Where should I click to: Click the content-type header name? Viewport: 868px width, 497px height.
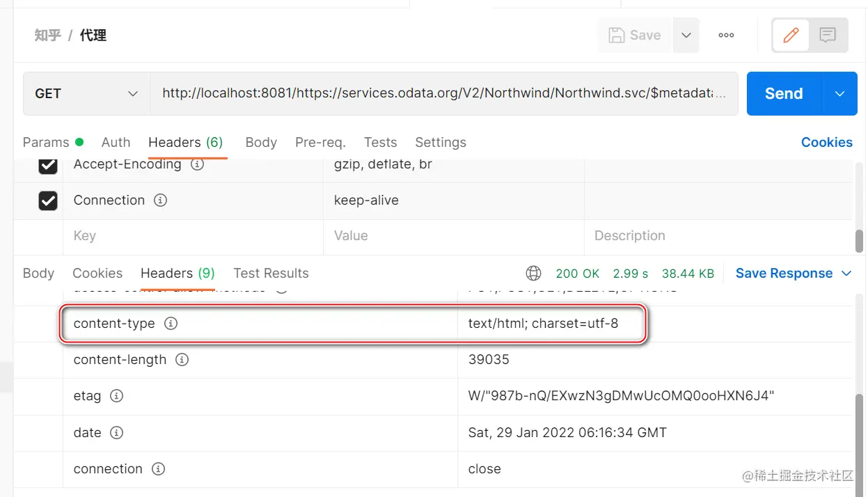[114, 324]
